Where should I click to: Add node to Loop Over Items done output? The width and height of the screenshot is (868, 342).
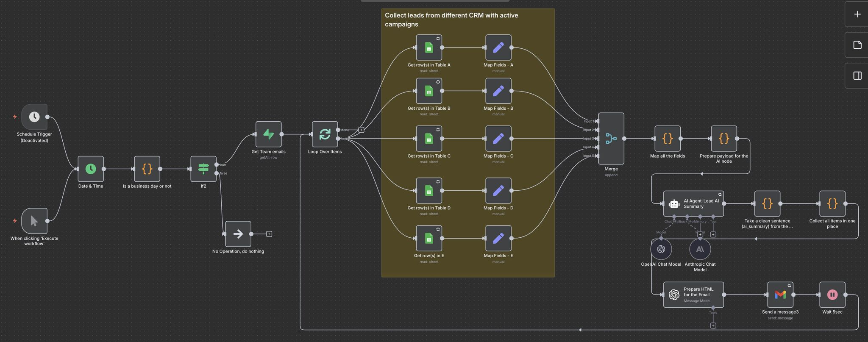coord(361,130)
